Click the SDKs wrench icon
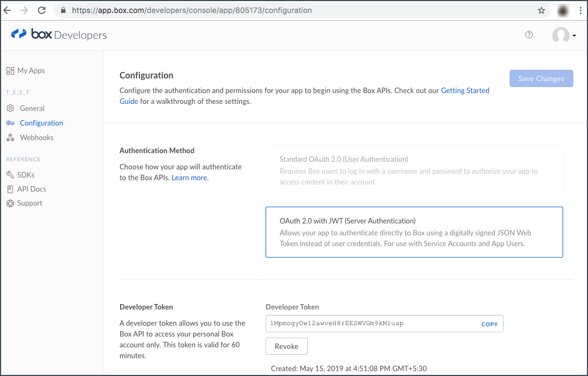The width and height of the screenshot is (588, 376). point(10,175)
